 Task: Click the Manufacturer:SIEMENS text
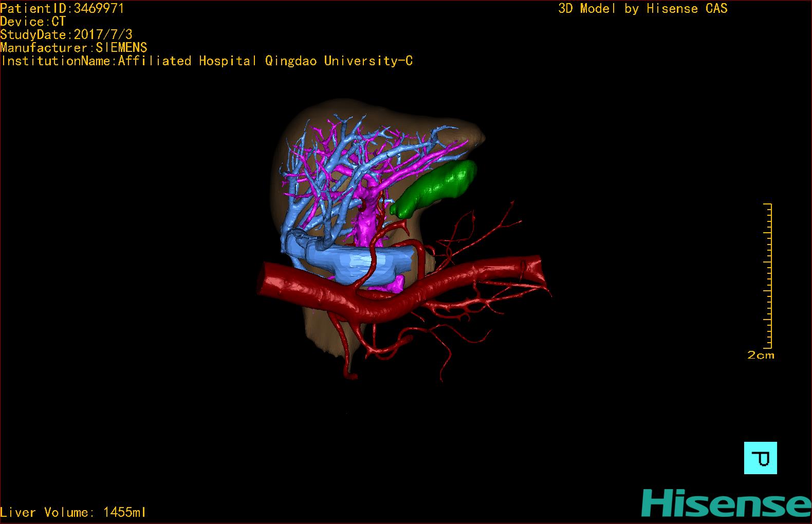pos(73,48)
